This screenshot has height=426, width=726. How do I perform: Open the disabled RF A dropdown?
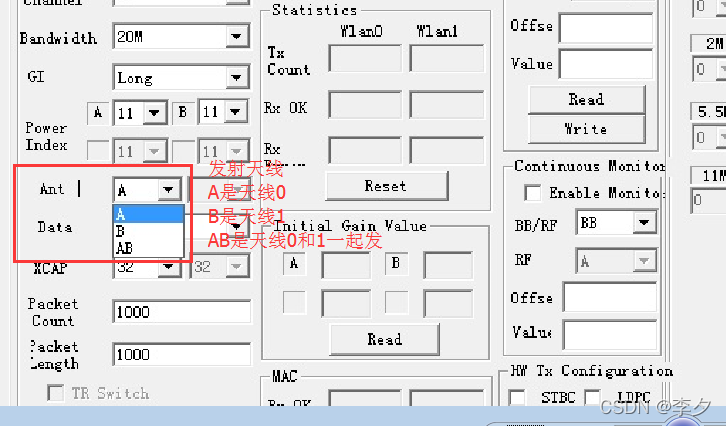644,261
